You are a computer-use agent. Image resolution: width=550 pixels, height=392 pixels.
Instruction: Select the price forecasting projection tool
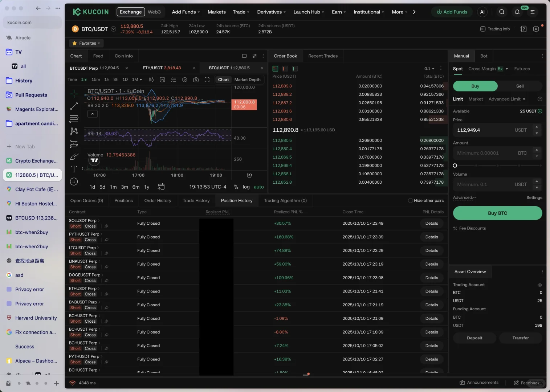74,144
